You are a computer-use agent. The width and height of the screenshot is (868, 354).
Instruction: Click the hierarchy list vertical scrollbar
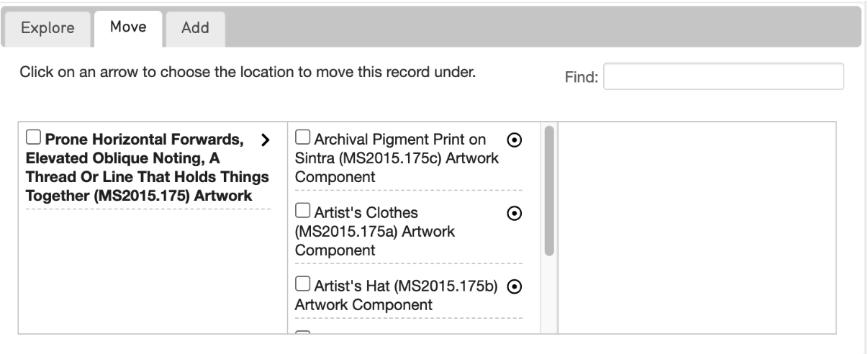pyautogui.click(x=548, y=191)
